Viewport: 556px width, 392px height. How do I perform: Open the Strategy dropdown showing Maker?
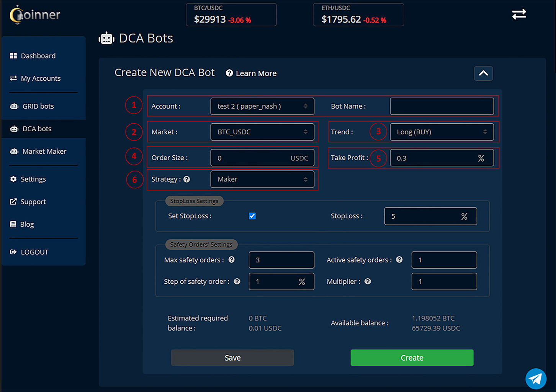pyautogui.click(x=263, y=179)
